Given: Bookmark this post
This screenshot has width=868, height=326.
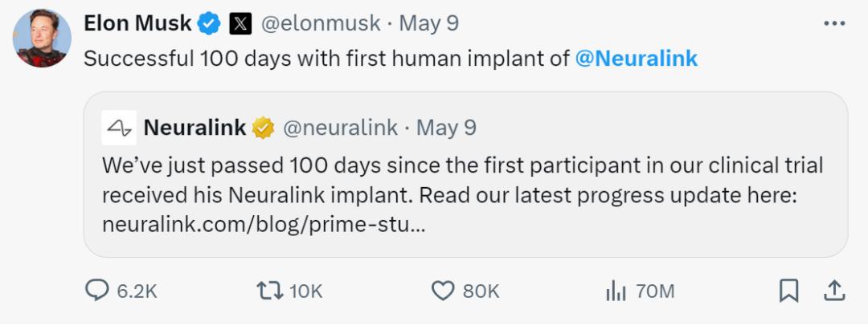Looking at the screenshot, I should (x=789, y=291).
